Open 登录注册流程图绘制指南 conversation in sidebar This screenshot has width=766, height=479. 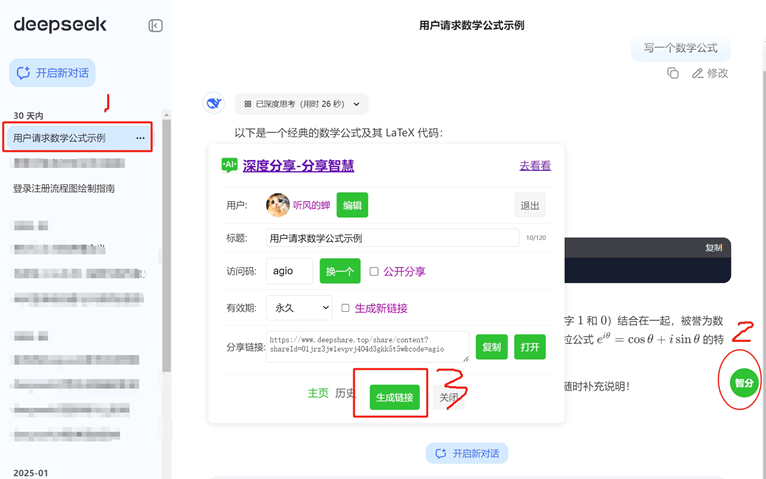(x=64, y=188)
